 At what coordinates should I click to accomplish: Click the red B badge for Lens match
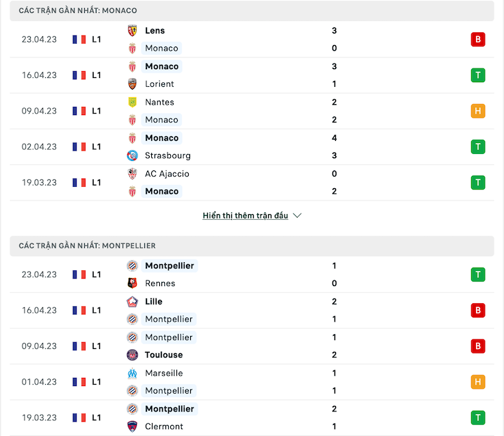point(478,39)
